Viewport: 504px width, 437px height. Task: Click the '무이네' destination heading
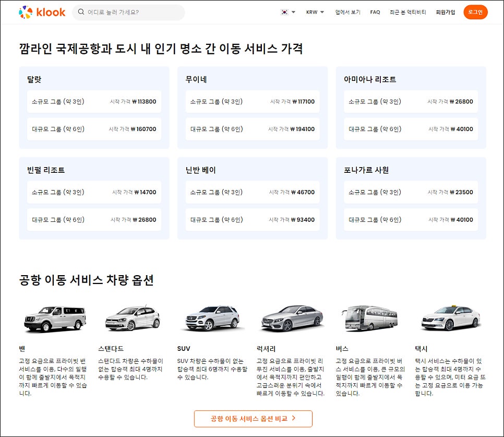tap(196, 79)
